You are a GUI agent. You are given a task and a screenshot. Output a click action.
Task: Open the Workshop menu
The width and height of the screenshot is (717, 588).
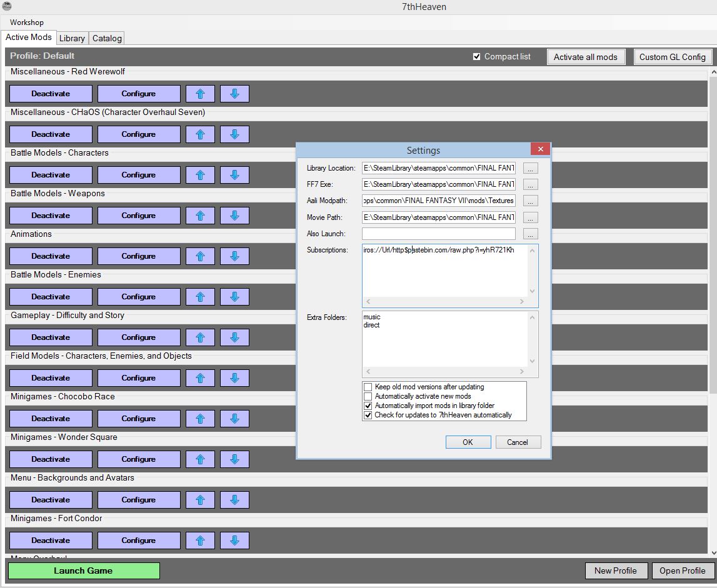point(26,22)
